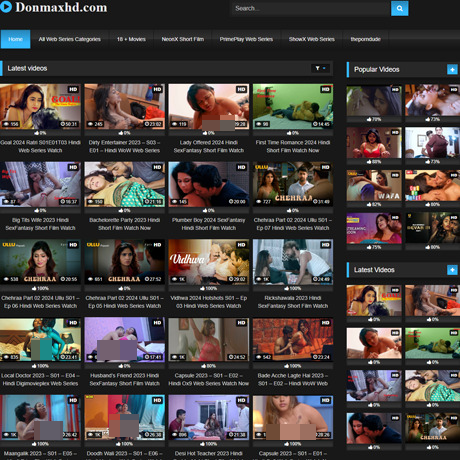Click the 24:52 duration on Capsule E02 thumbnail
The height and width of the screenshot is (460, 460).
pyautogui.click(x=237, y=357)
